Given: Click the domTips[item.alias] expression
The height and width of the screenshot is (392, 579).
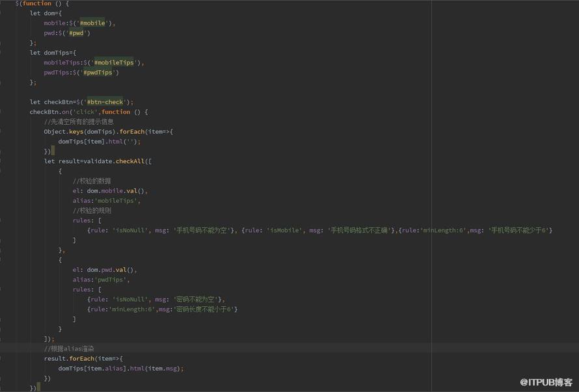Looking at the screenshot, I should (x=92, y=369).
